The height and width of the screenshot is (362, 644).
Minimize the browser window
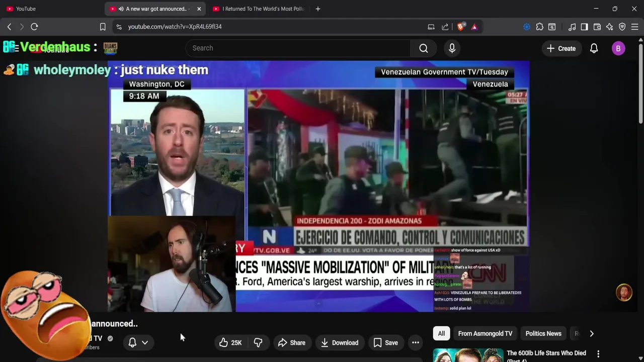tap(596, 9)
